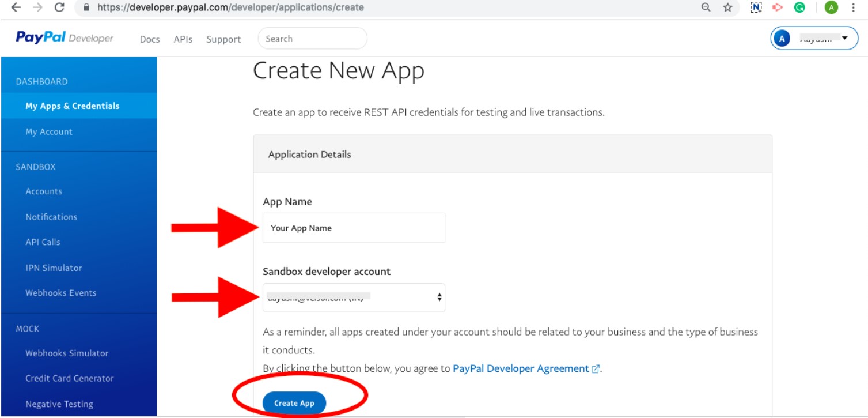
Task: Open the Chrome profile avatar A
Action: tap(831, 7)
